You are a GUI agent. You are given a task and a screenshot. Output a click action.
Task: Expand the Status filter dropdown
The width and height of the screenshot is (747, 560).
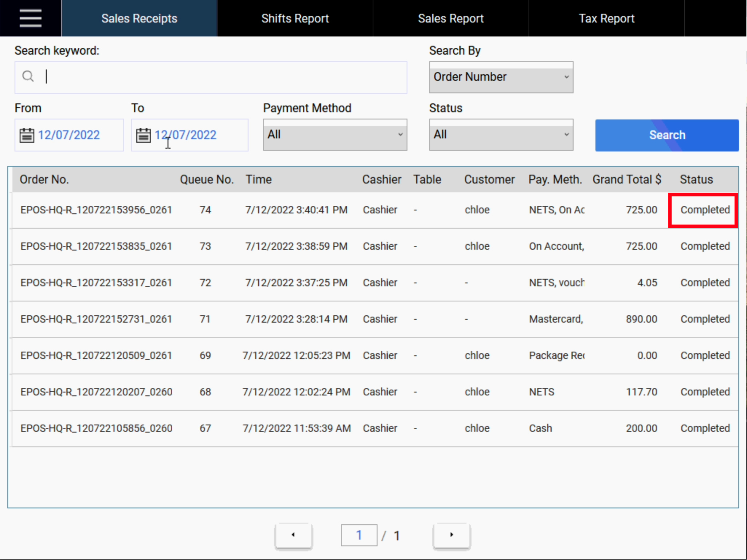(x=501, y=135)
